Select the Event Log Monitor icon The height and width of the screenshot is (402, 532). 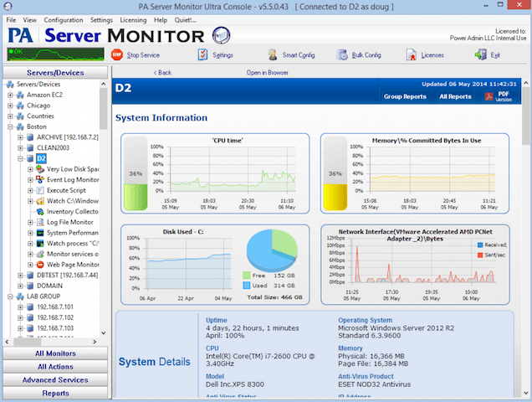(x=40, y=179)
